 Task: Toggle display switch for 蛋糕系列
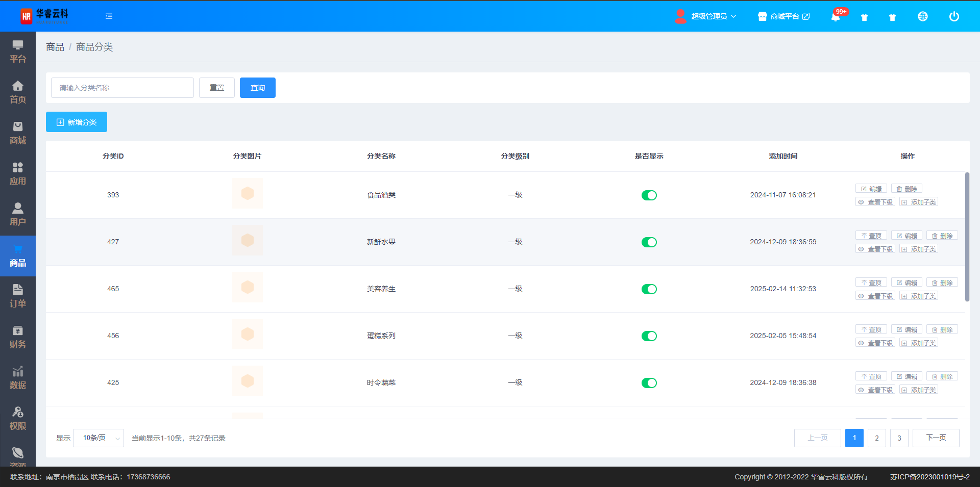[649, 336]
